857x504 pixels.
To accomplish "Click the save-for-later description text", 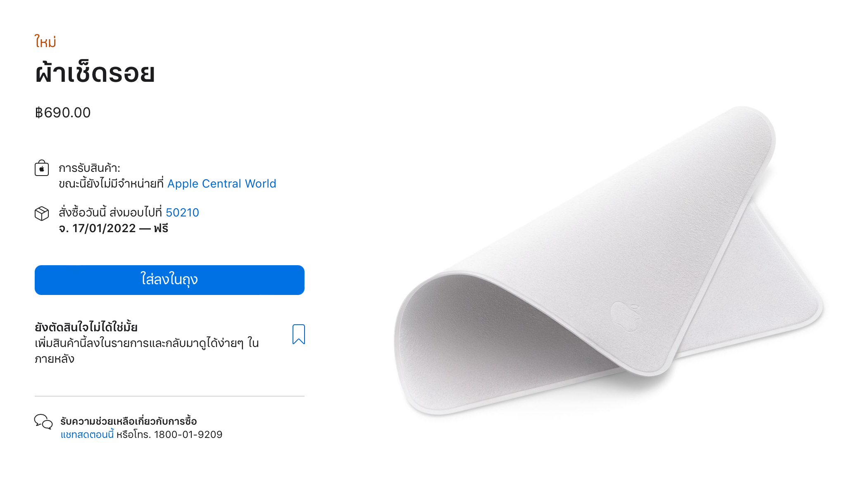I will pyautogui.click(x=147, y=351).
